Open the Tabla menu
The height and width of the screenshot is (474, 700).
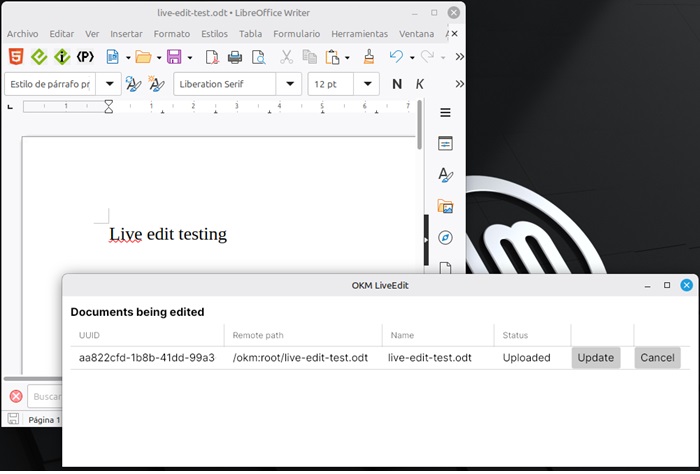pos(250,34)
